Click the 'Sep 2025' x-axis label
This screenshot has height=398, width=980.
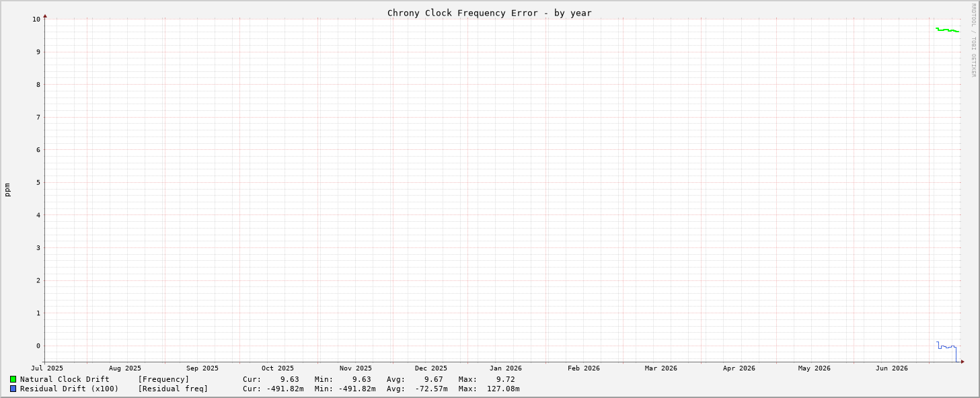point(202,368)
